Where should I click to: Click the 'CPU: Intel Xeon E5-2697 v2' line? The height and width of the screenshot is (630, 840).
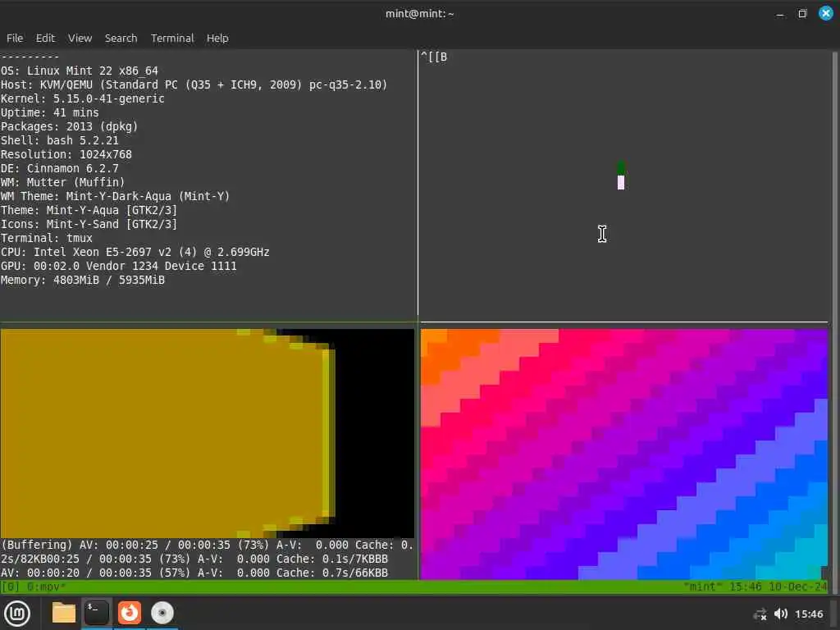pyautogui.click(x=135, y=252)
